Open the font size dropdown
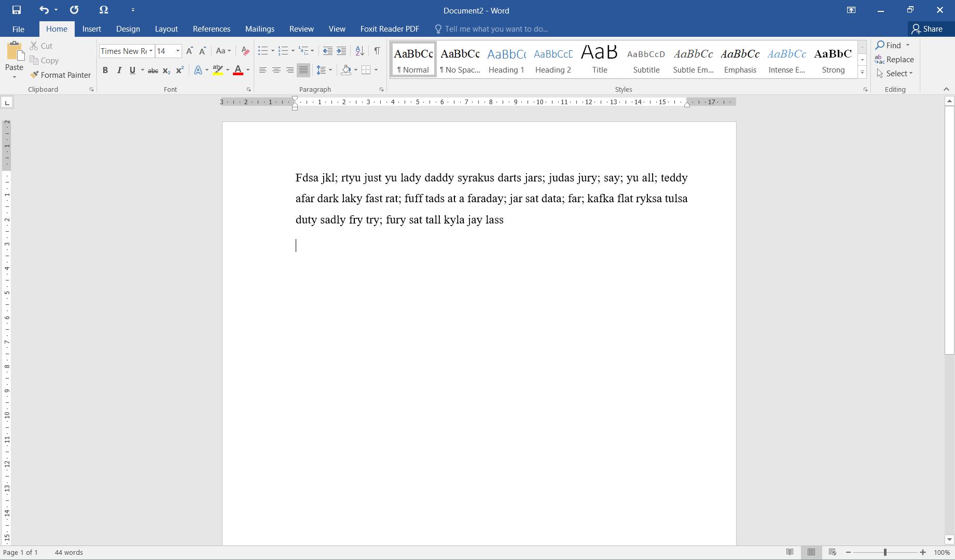955x560 pixels. point(177,51)
